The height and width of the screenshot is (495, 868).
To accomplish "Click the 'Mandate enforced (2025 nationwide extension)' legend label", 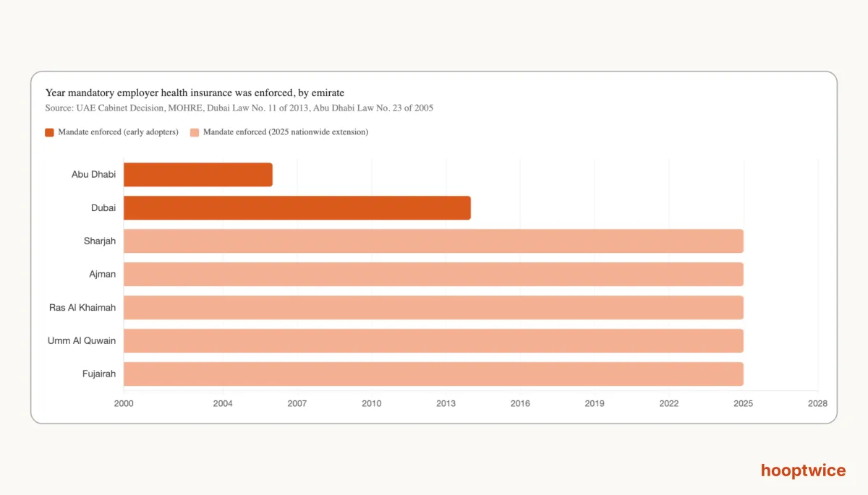I will (286, 132).
